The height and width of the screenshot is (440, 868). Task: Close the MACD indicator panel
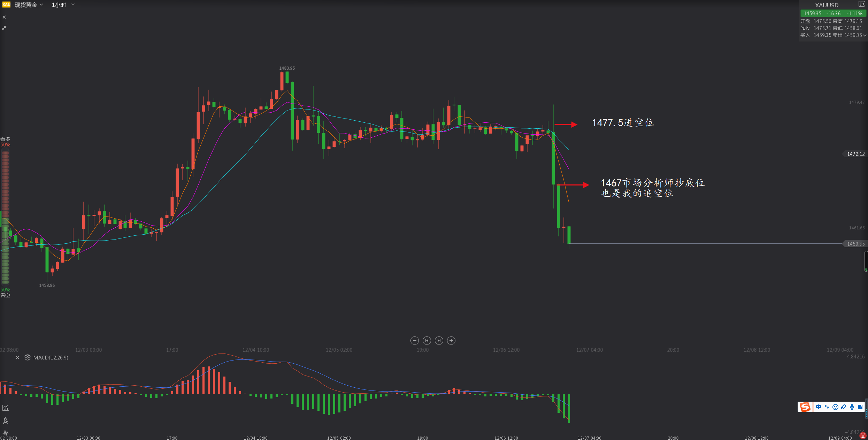tap(17, 358)
